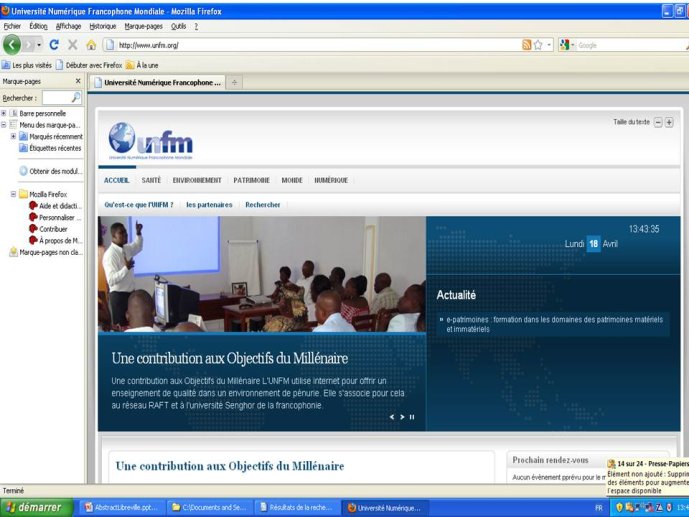Click les partenaires link
The width and height of the screenshot is (689, 517).
(209, 205)
